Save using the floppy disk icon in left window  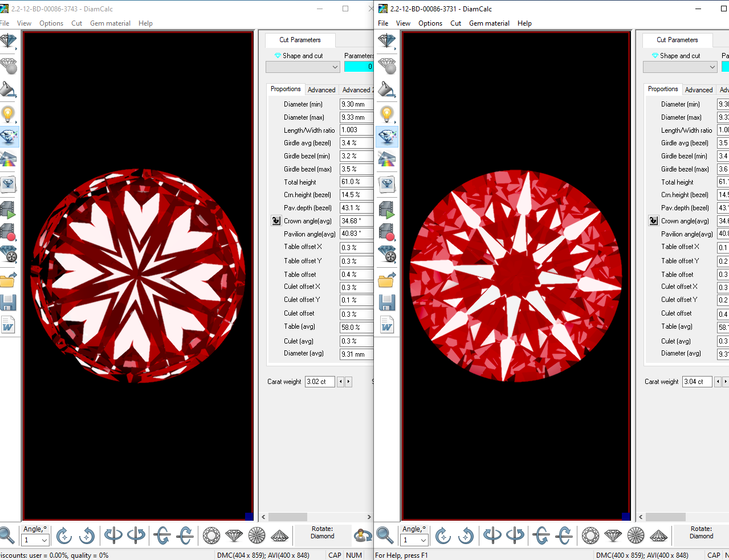[x=9, y=303]
